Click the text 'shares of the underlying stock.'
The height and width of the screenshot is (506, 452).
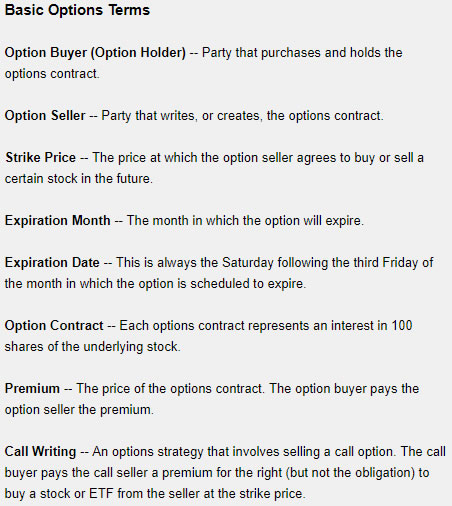click(93, 347)
